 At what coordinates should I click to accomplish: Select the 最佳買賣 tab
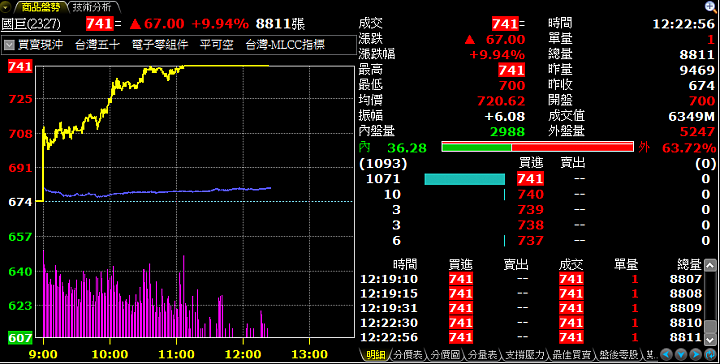click(x=572, y=355)
